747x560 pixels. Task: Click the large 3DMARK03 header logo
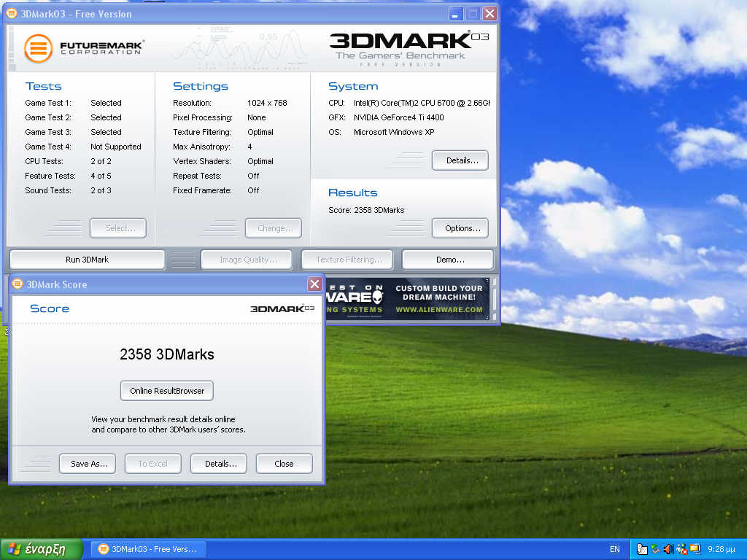pos(409,41)
